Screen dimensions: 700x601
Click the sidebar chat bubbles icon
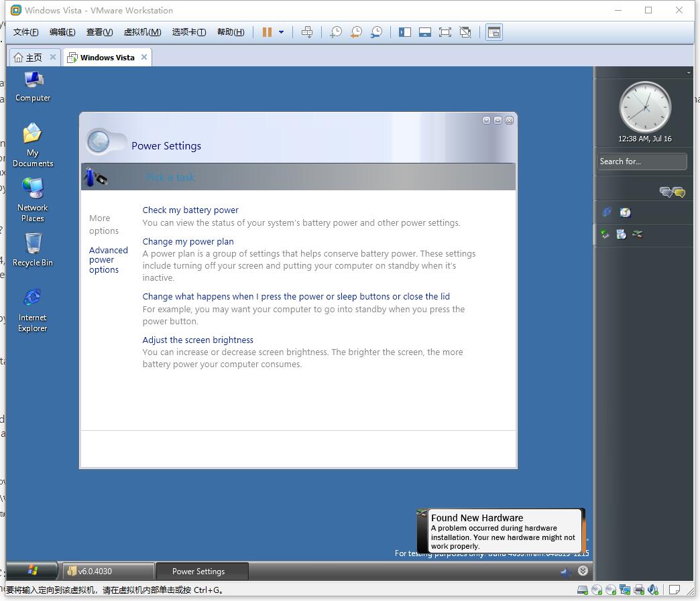click(673, 192)
